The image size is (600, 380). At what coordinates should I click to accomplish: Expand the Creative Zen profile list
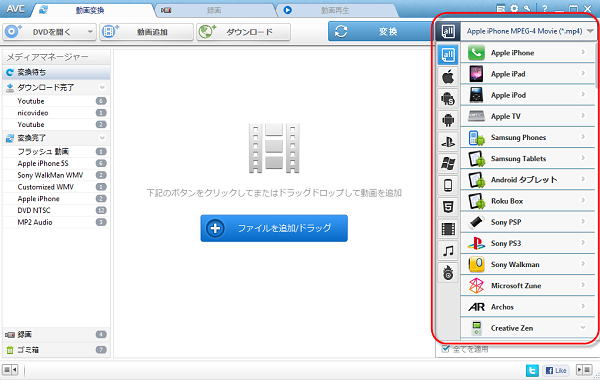point(583,328)
